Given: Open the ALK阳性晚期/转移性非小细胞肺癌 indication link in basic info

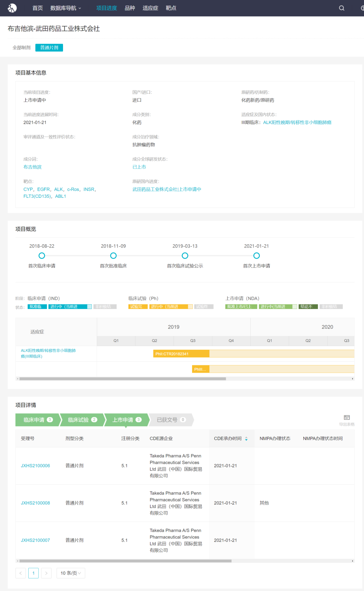Looking at the screenshot, I should point(297,123).
